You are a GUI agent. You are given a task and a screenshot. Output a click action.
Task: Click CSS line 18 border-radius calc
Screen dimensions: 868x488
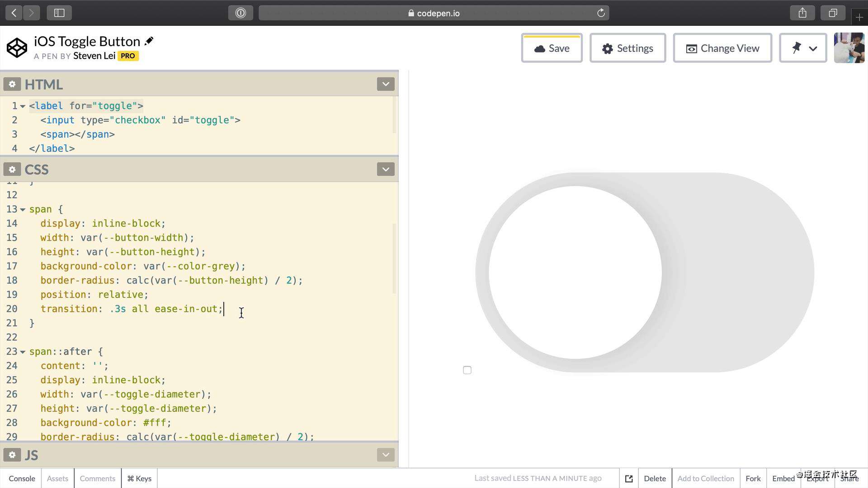(x=171, y=281)
